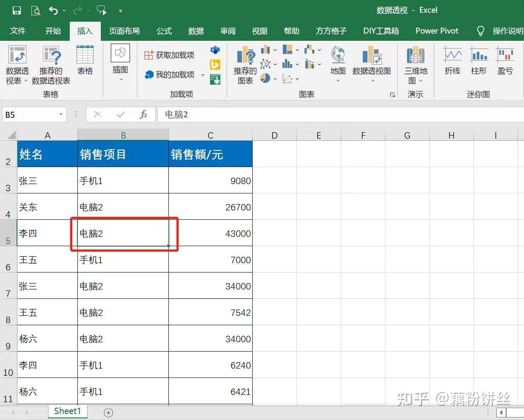Insert a scatter or bubble chart
Viewport: 524px width, 420px height.
[291, 79]
